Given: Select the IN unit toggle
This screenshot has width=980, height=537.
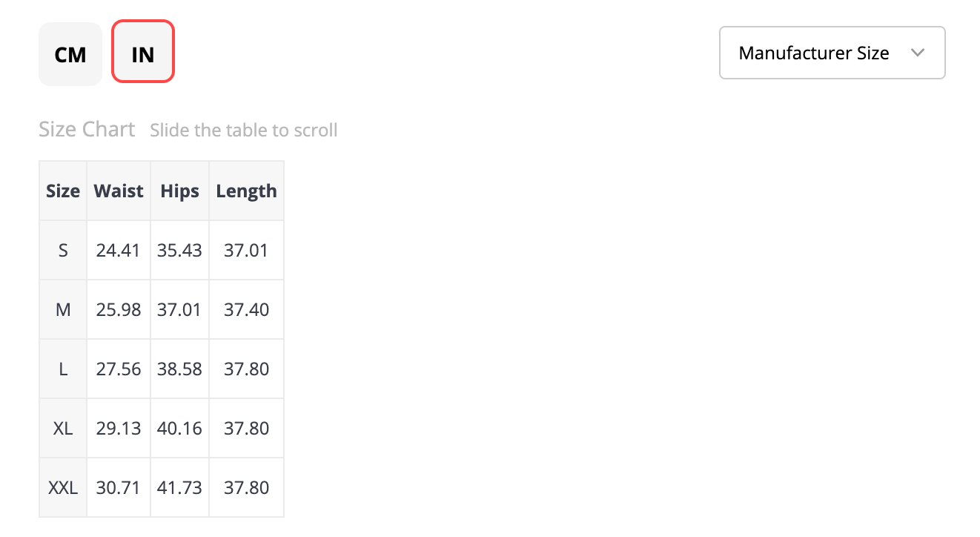Looking at the screenshot, I should tap(142, 51).
